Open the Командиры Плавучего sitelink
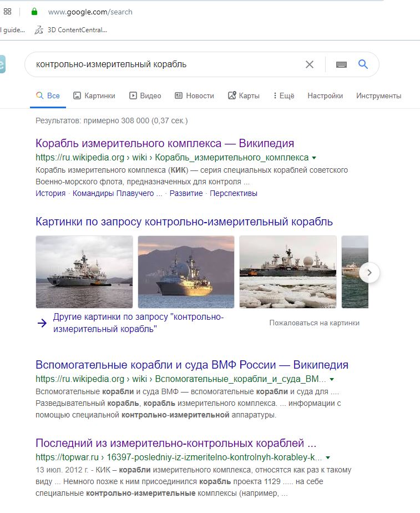This screenshot has height=513, width=420. click(117, 193)
